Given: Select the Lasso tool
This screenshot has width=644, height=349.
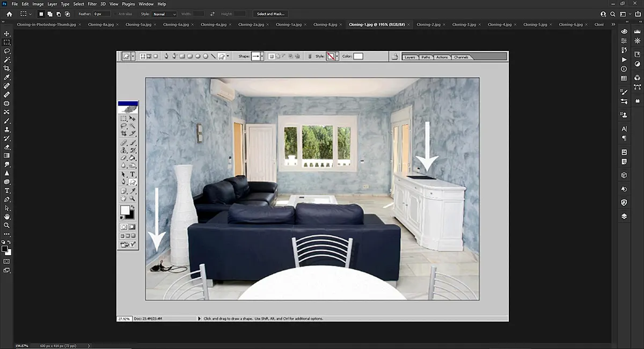Looking at the screenshot, I should pyautogui.click(x=7, y=50).
